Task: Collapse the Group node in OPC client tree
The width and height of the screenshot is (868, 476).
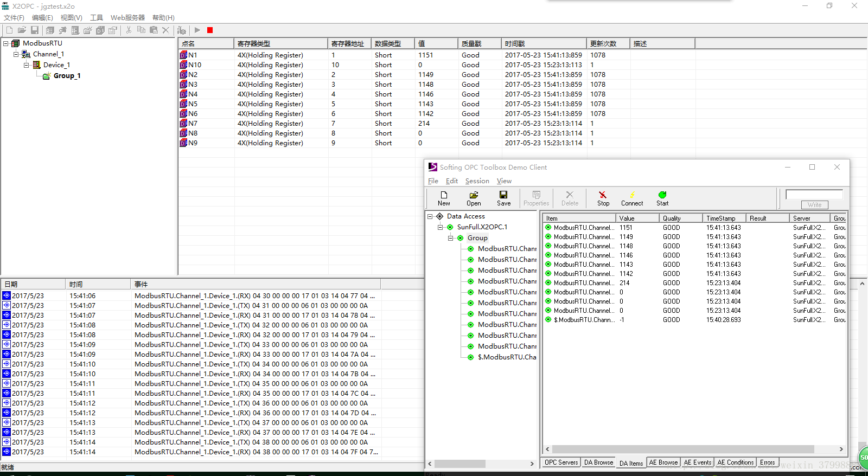Action: tap(450, 238)
